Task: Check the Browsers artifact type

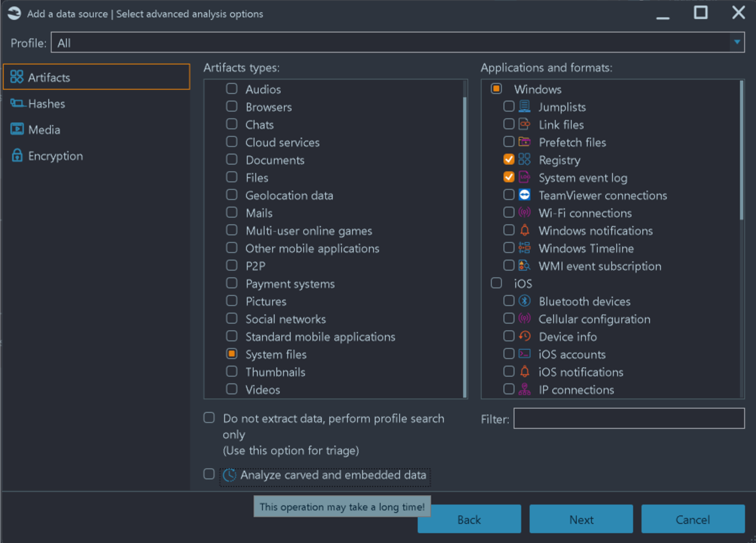Action: [232, 106]
